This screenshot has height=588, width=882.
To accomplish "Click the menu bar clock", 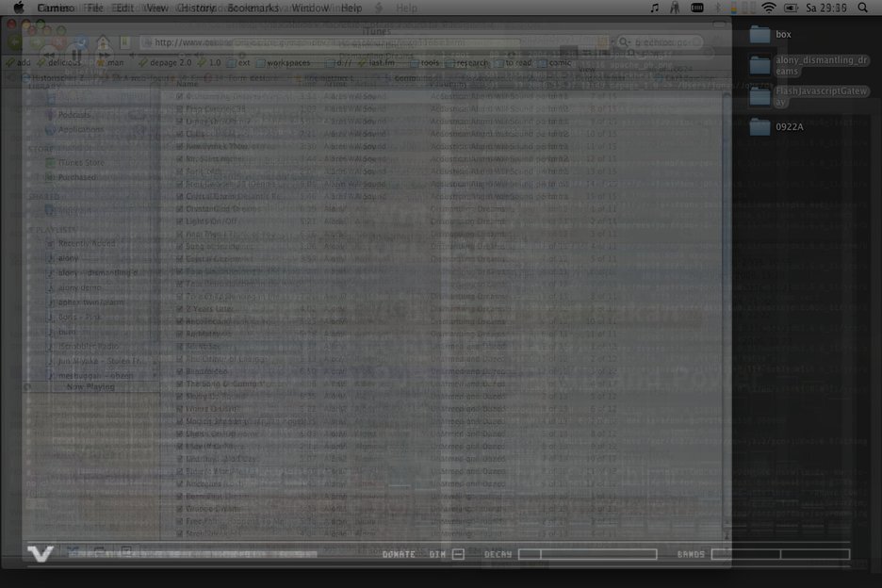I will coord(825,8).
